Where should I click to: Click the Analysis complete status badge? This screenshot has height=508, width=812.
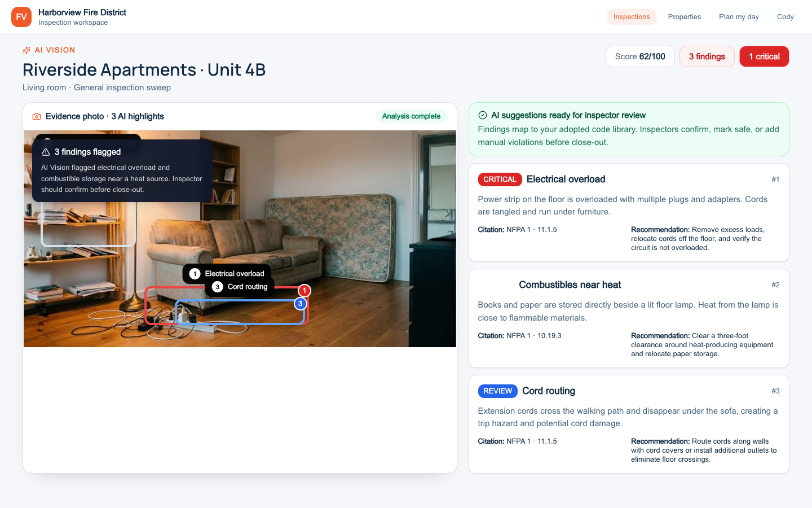(x=412, y=116)
